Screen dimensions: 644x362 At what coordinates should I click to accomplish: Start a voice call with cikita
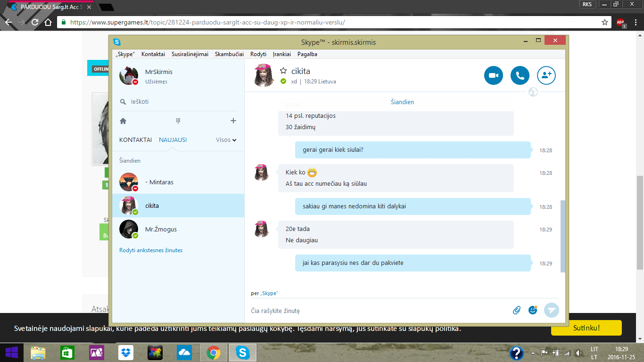coord(520,75)
